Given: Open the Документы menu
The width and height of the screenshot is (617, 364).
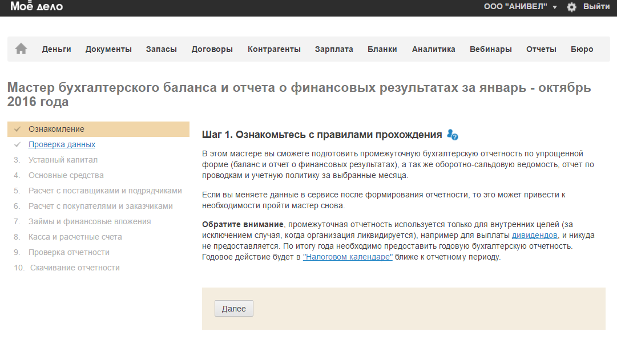Looking at the screenshot, I should [108, 49].
